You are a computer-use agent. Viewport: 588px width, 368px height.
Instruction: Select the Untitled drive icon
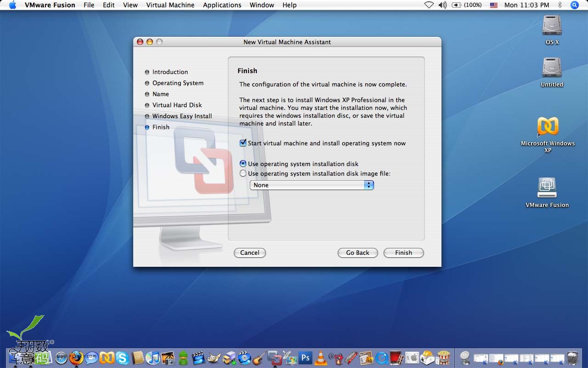[552, 72]
